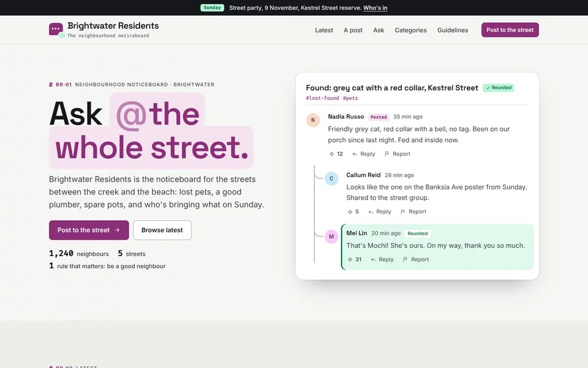
Task: Click the Sunday badge in banner
Action: 213,8
